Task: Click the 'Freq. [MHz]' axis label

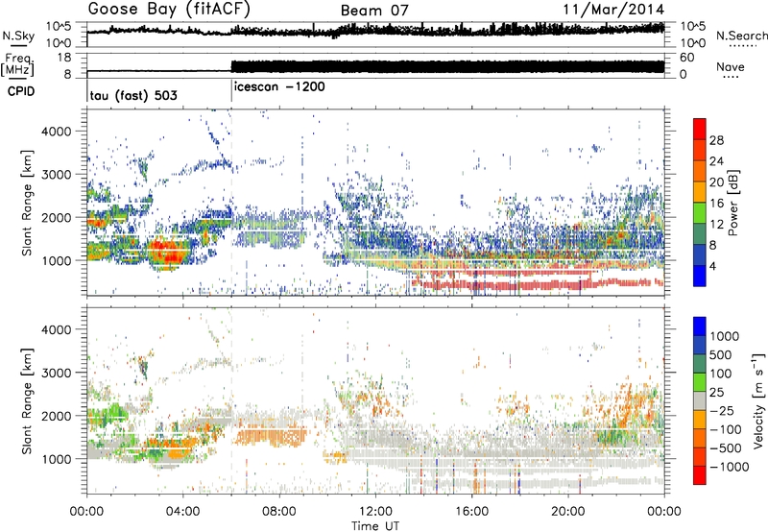Action: pyautogui.click(x=17, y=65)
